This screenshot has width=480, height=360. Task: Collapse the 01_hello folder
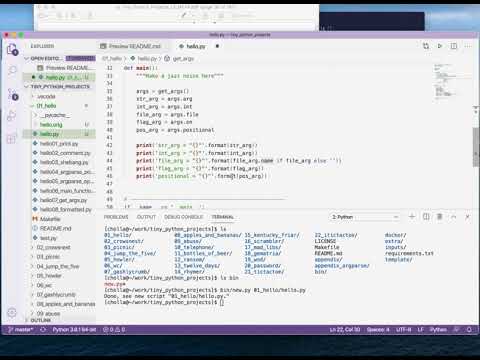46,106
